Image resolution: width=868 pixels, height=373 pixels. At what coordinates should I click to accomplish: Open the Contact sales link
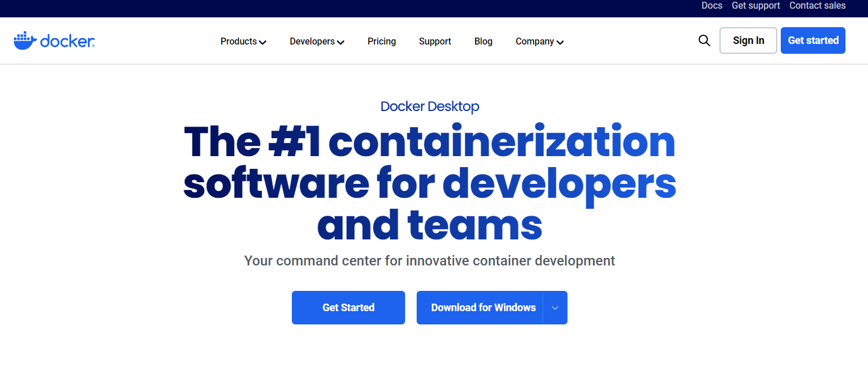818,6
